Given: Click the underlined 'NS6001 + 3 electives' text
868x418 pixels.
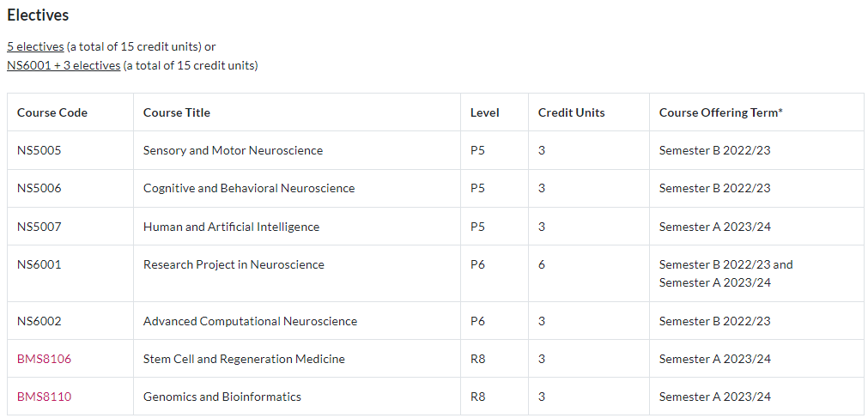Looking at the screenshot, I should tap(64, 65).
